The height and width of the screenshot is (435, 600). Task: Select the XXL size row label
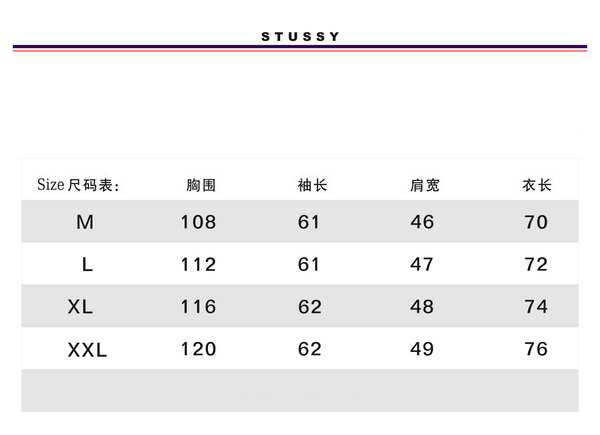(87, 350)
